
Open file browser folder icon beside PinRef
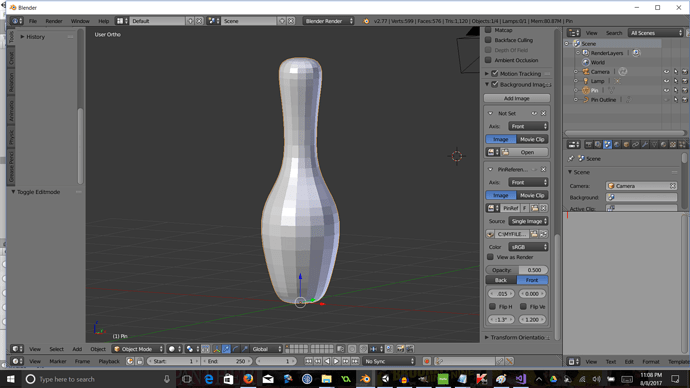click(535, 208)
